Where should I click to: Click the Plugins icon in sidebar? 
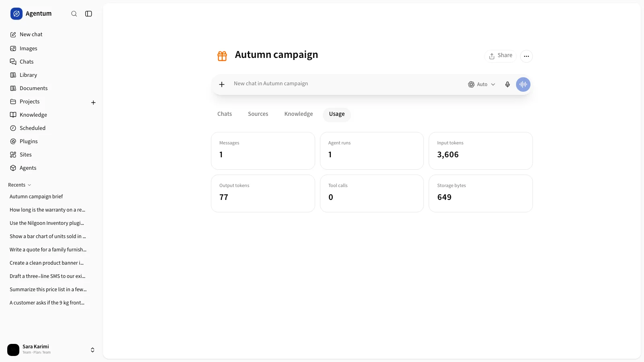pos(13,142)
